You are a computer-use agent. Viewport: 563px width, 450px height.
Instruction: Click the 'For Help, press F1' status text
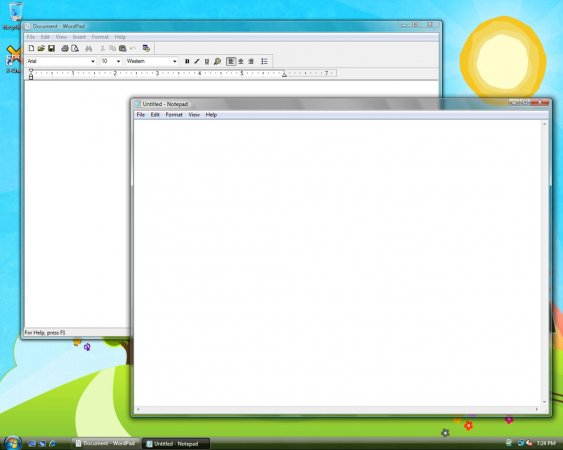coord(45,333)
